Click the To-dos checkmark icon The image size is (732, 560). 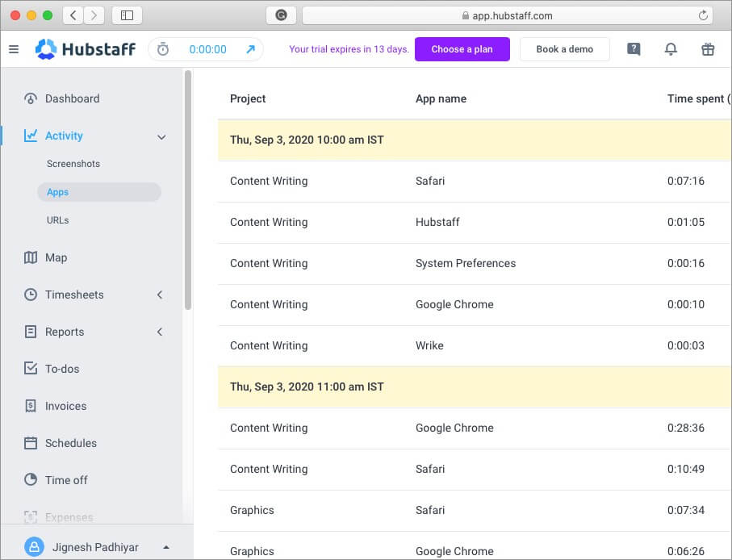pos(31,369)
